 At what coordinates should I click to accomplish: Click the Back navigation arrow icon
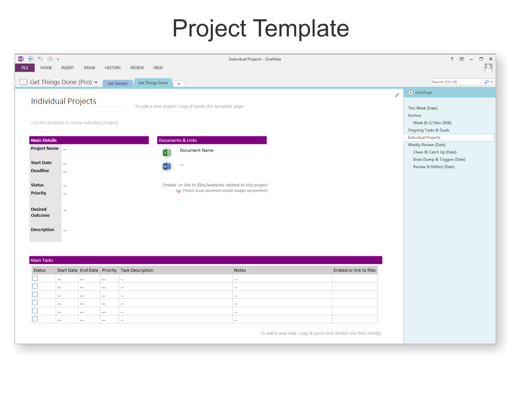[31, 59]
